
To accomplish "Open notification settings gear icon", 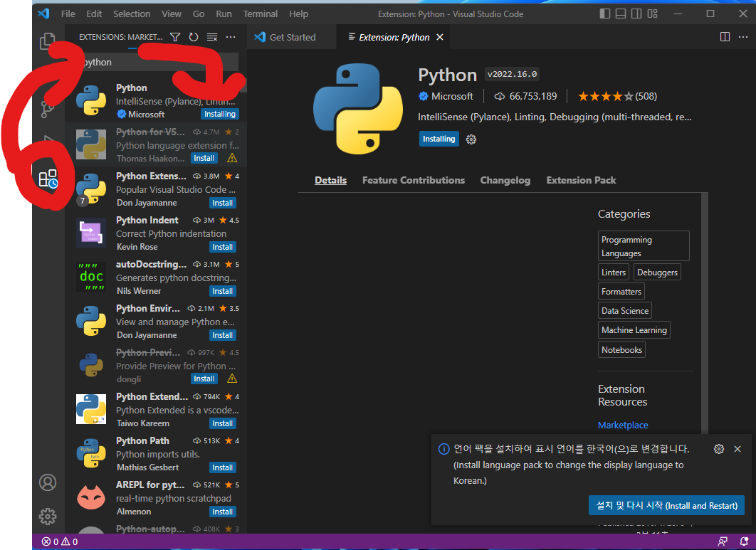I will pyautogui.click(x=719, y=449).
